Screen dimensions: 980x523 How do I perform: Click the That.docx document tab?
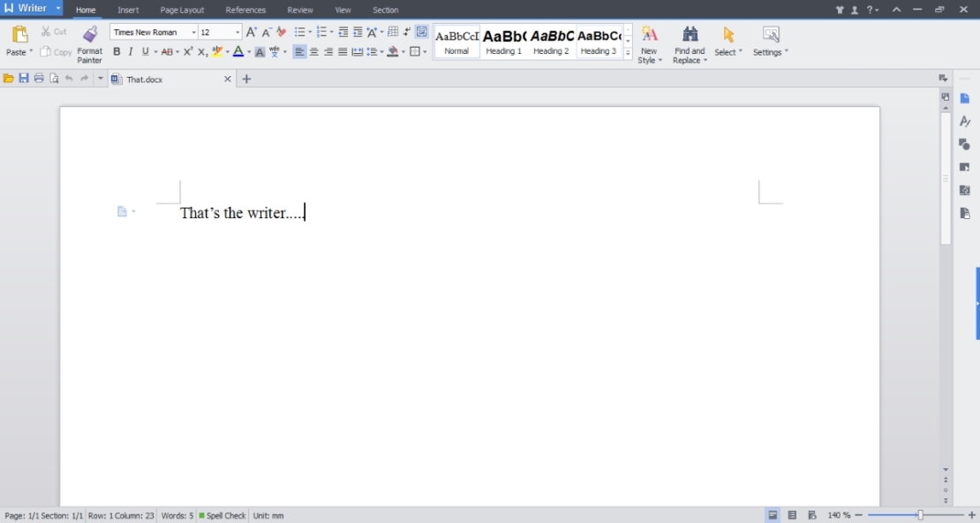[x=146, y=79]
